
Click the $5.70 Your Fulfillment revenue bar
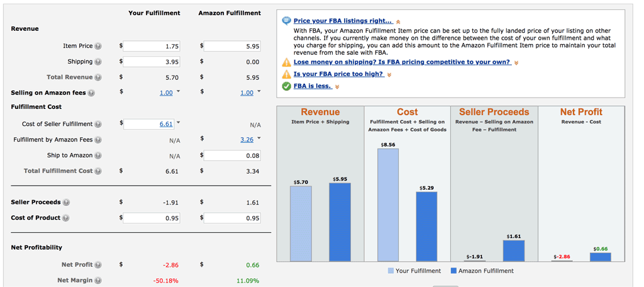[301, 223]
